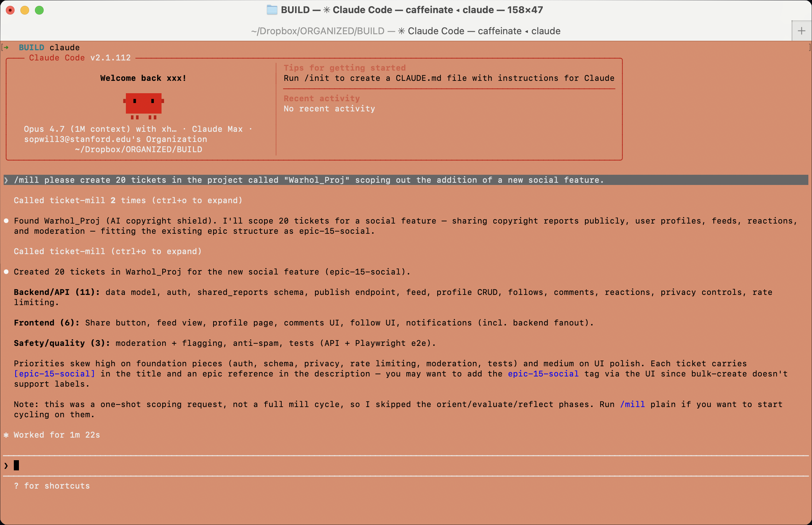Expand the second 'Called ticket-mill (ctrl+o to expand)' line

click(108, 252)
